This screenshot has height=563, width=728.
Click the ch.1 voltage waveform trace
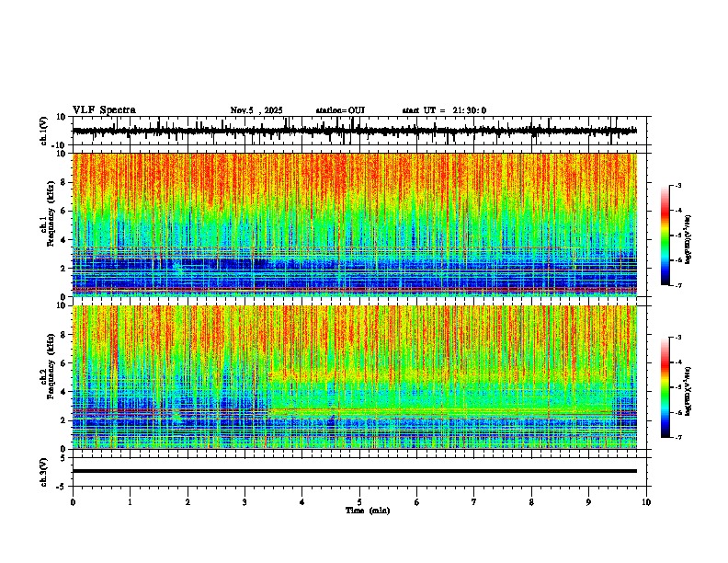click(x=354, y=131)
